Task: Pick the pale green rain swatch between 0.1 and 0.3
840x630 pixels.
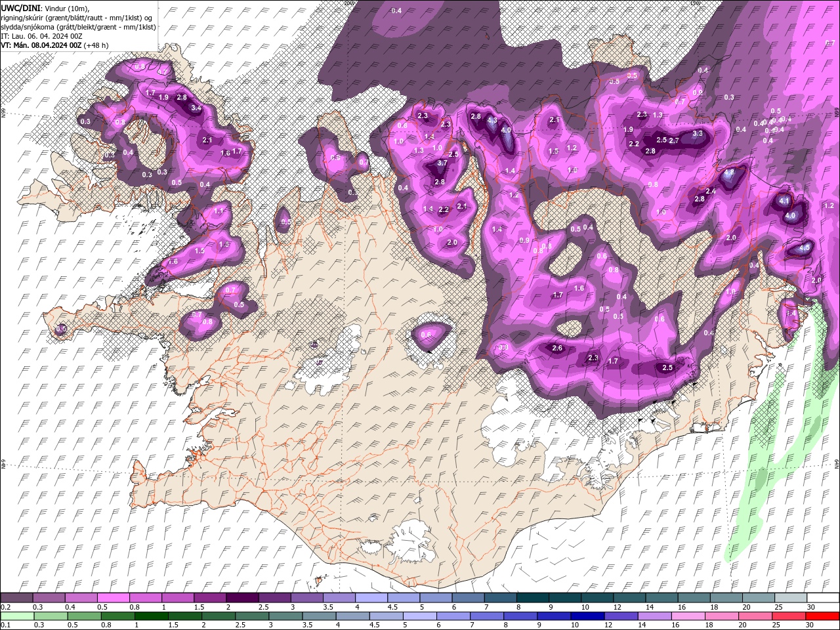Action: (18, 616)
